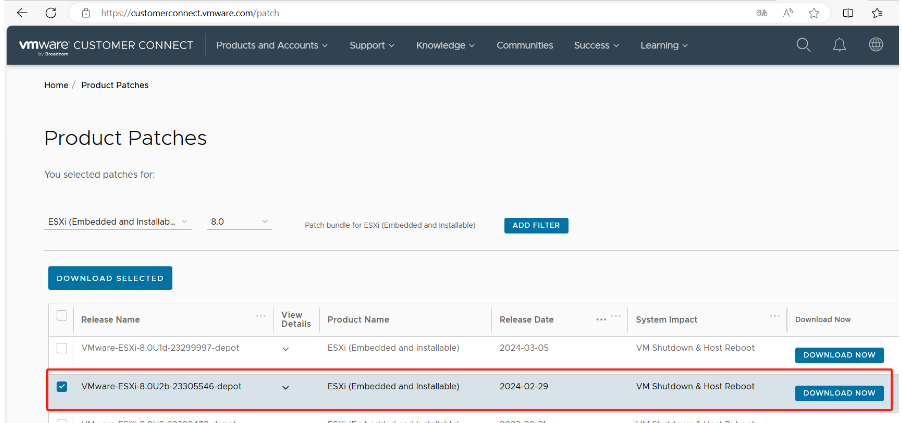Open the favorites list icon

[877, 13]
